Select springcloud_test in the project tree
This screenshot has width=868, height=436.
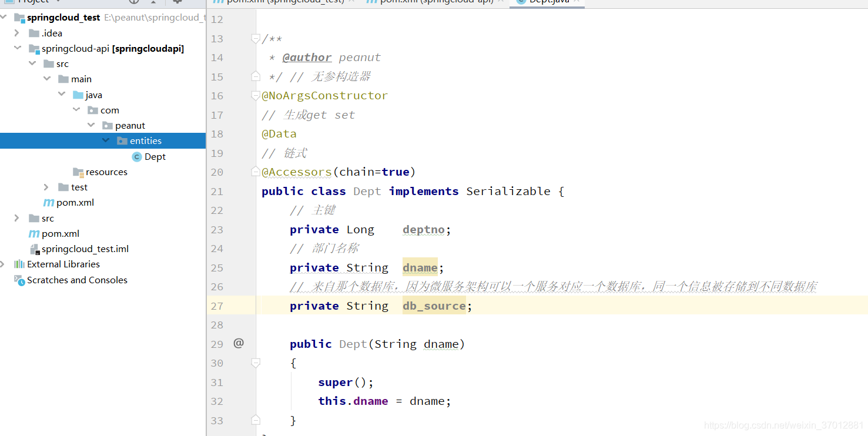click(63, 18)
